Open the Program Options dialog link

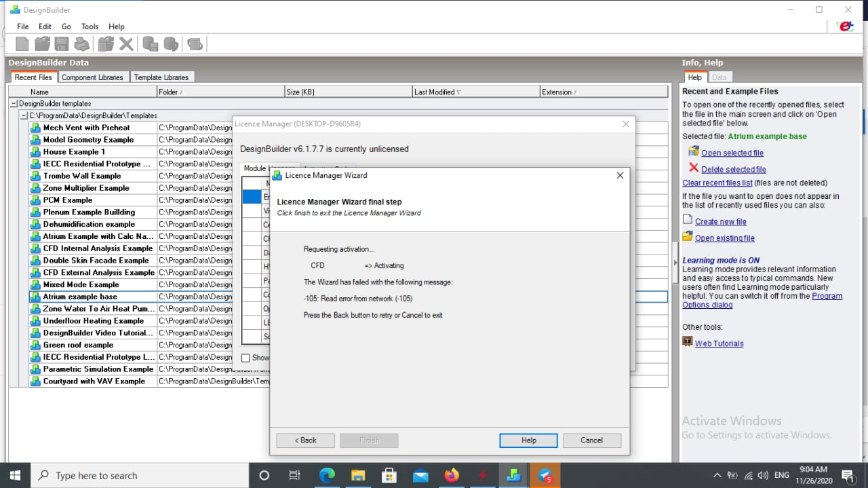click(762, 301)
